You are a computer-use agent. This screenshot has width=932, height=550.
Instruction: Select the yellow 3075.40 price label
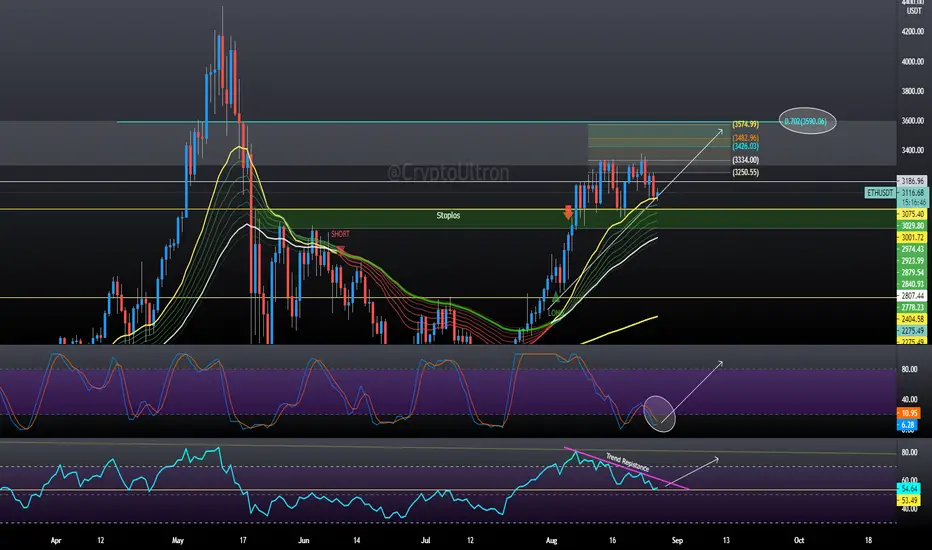pos(912,214)
